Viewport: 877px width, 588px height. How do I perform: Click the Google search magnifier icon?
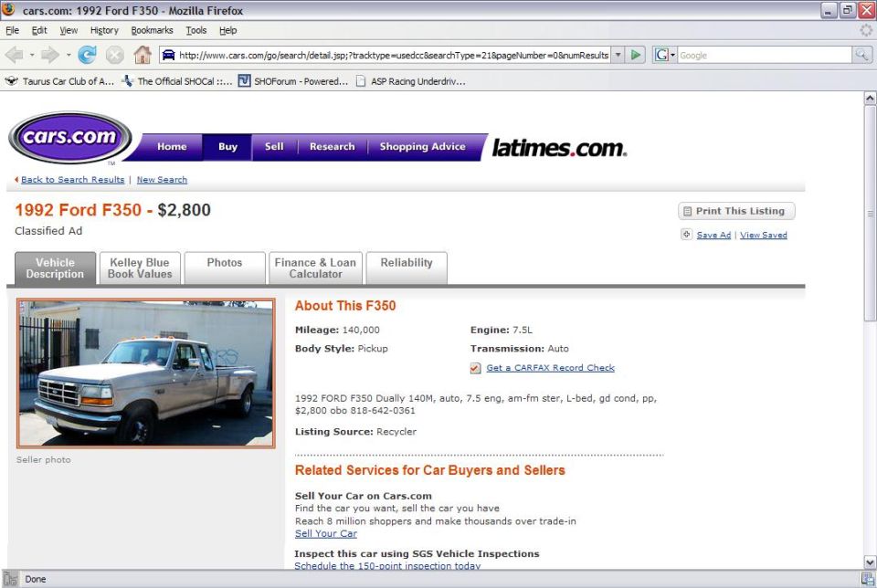861,55
